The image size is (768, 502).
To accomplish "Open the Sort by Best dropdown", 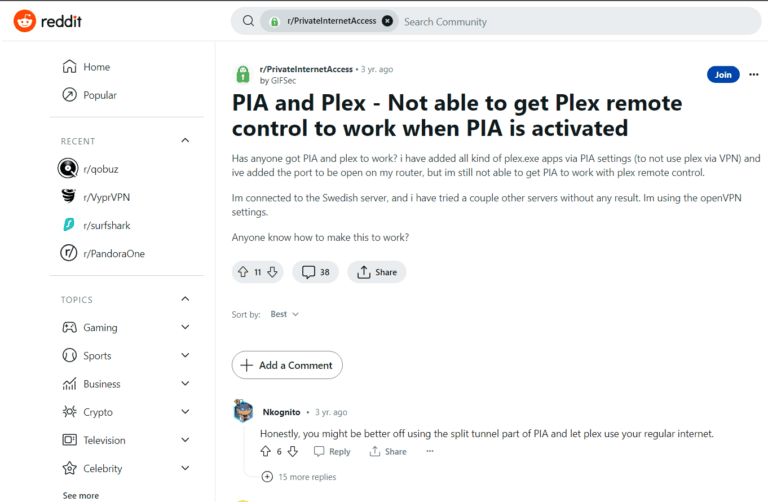I will pos(285,314).
